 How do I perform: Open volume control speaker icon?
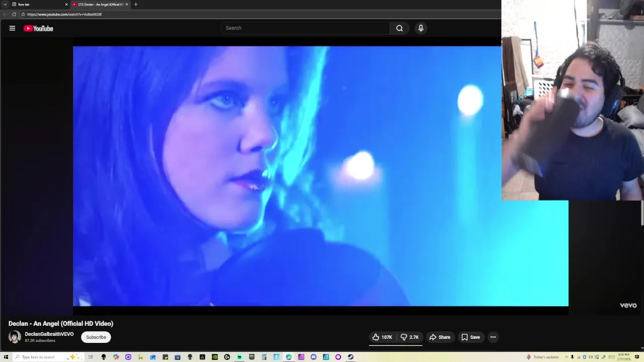click(x=591, y=357)
